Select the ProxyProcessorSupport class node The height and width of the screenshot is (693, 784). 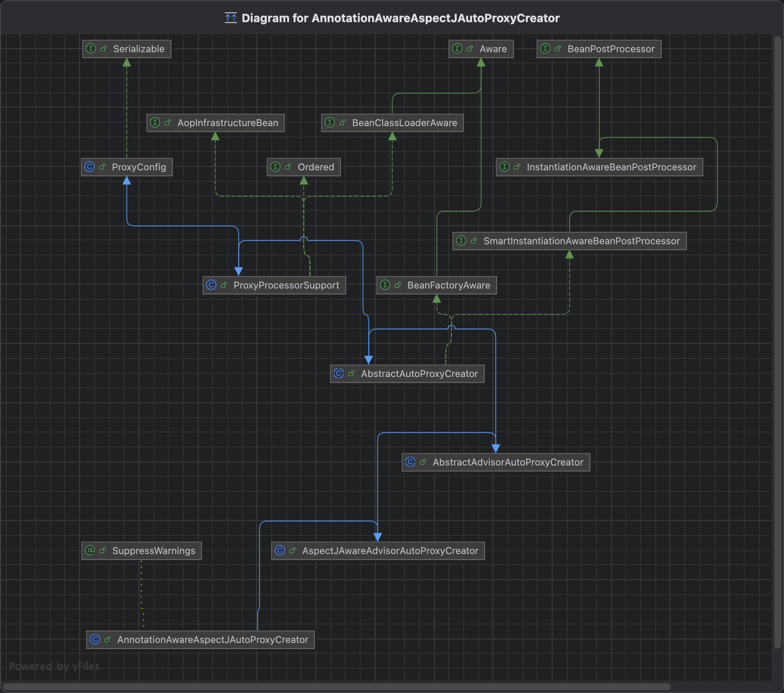pyautogui.click(x=286, y=285)
